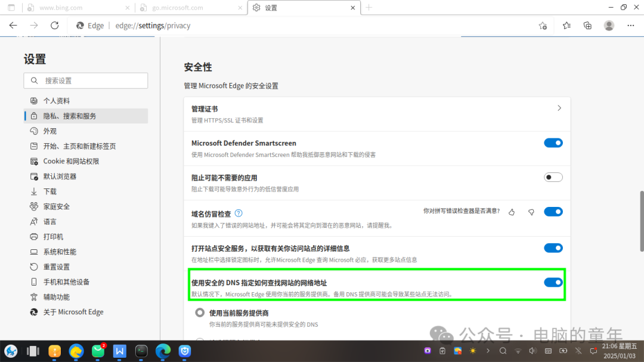Go to 家庭安全 settings section
644x362 pixels.
86,206
